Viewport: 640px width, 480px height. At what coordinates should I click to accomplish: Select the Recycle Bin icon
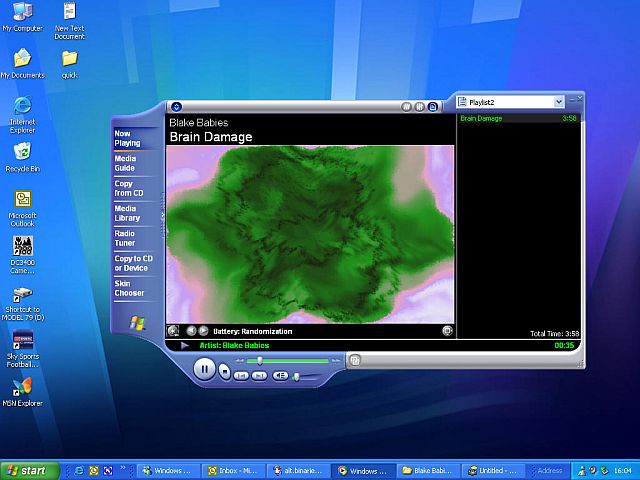pos(22,158)
